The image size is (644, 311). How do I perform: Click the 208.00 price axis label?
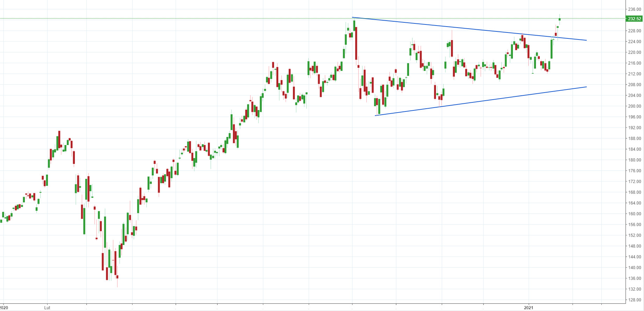click(635, 85)
